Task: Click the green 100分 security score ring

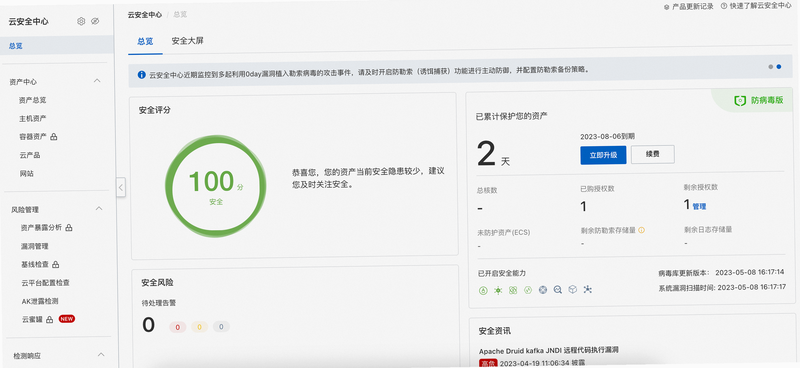Action: [216, 186]
